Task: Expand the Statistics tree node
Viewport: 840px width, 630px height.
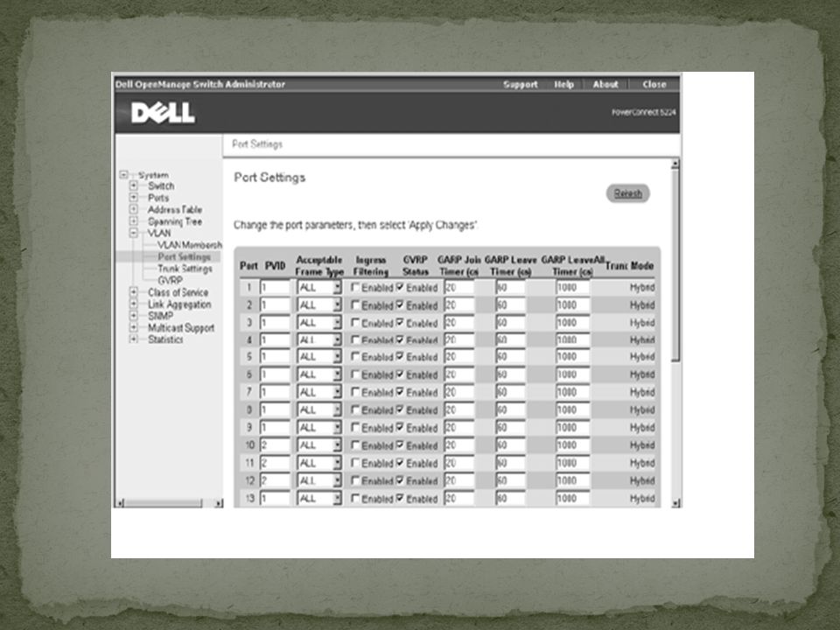Action: [133, 339]
